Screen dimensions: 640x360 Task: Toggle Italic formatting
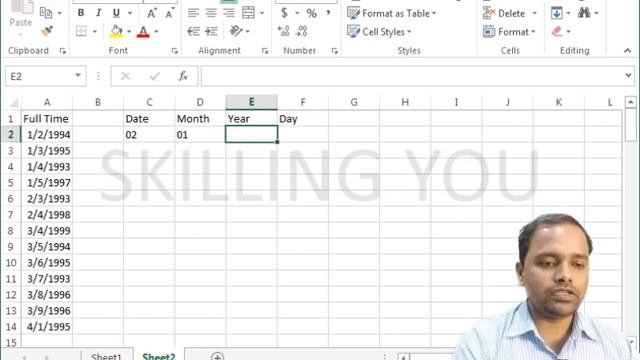click(98, 13)
